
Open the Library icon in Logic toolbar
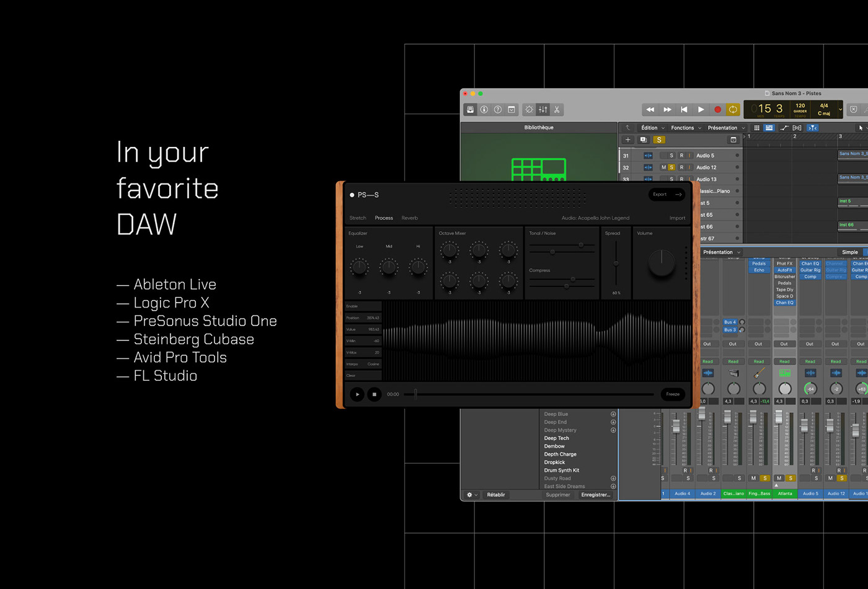coord(471,109)
